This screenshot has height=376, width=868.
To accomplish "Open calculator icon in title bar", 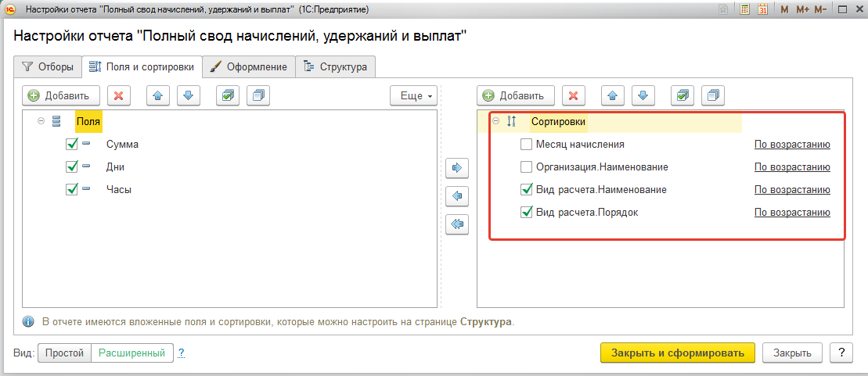I will [745, 9].
